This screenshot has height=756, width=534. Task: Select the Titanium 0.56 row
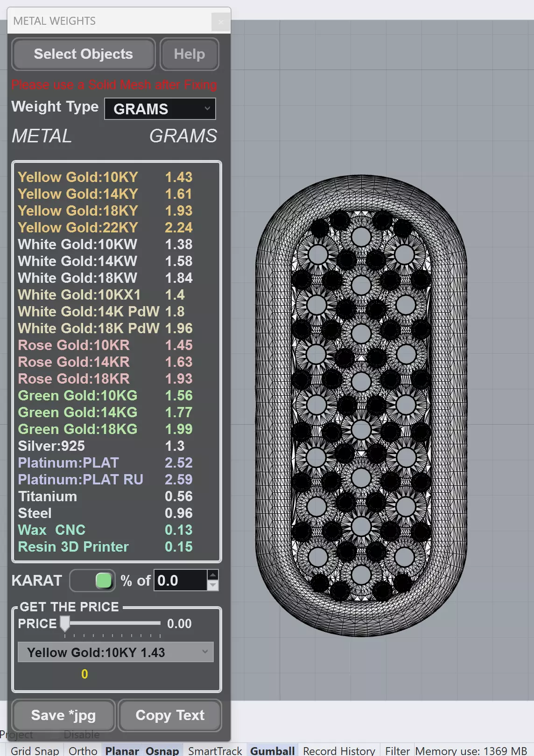(105, 497)
